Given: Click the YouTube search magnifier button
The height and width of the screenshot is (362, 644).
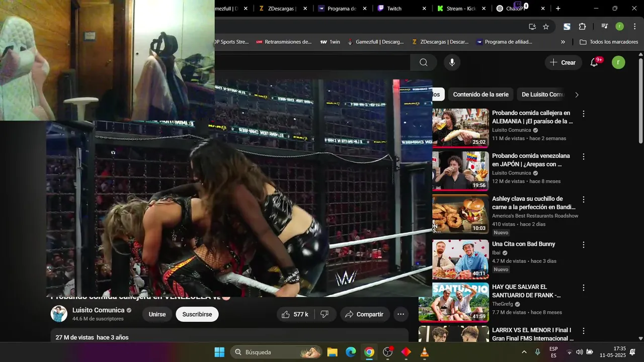Looking at the screenshot, I should pos(424,62).
